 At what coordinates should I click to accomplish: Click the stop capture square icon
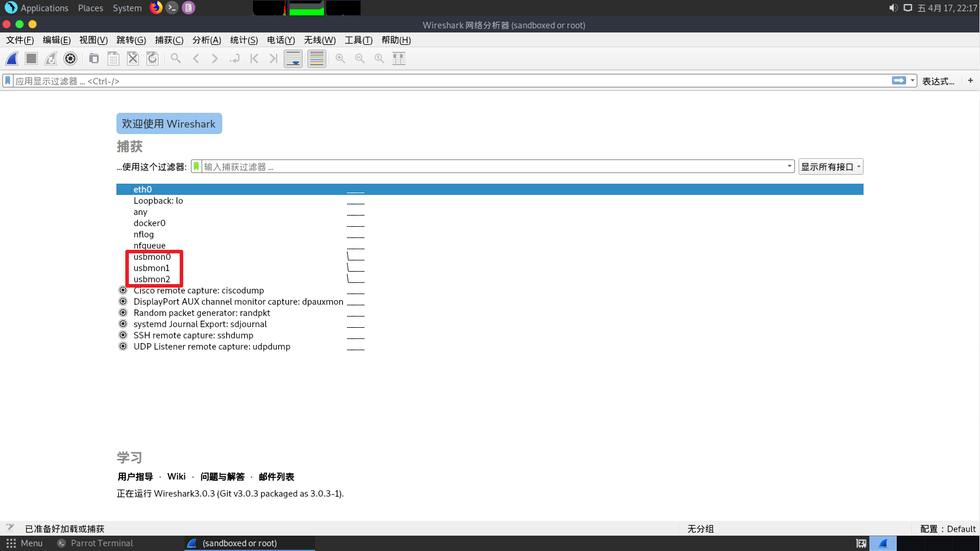[x=31, y=58]
